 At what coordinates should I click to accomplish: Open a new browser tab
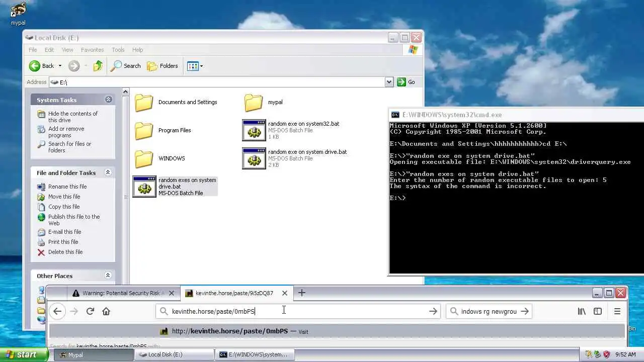point(302,293)
